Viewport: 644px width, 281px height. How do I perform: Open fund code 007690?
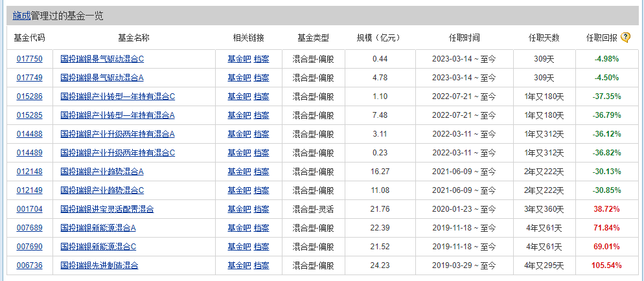click(30, 247)
